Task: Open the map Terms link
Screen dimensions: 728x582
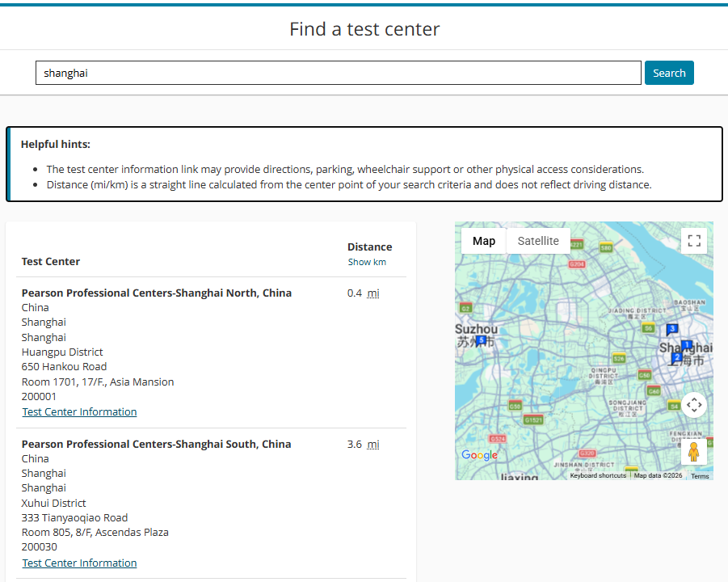Action: point(700,476)
